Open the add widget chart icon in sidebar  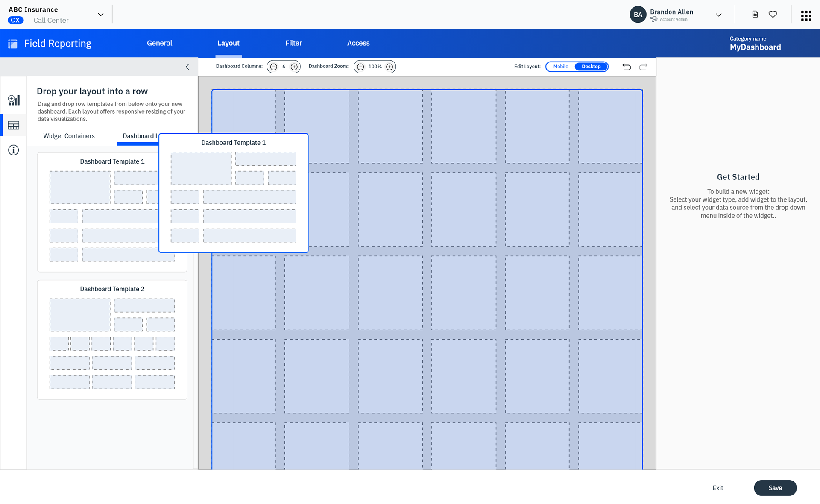(x=14, y=100)
